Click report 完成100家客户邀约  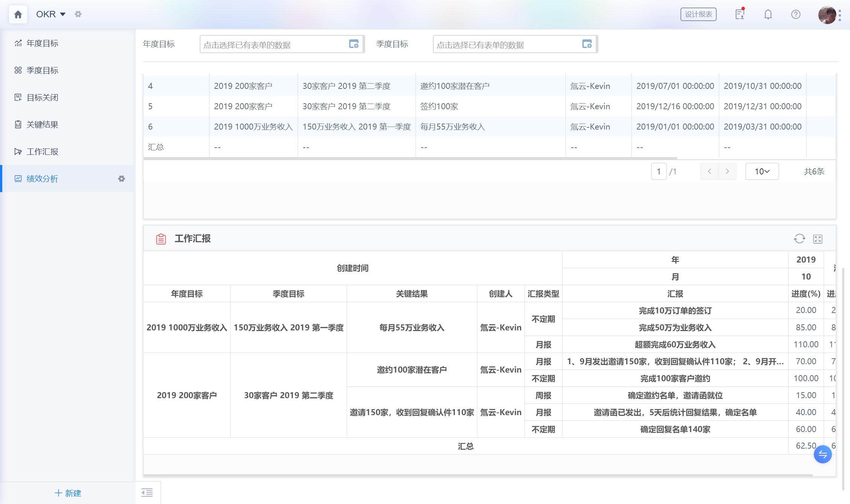coord(675,379)
